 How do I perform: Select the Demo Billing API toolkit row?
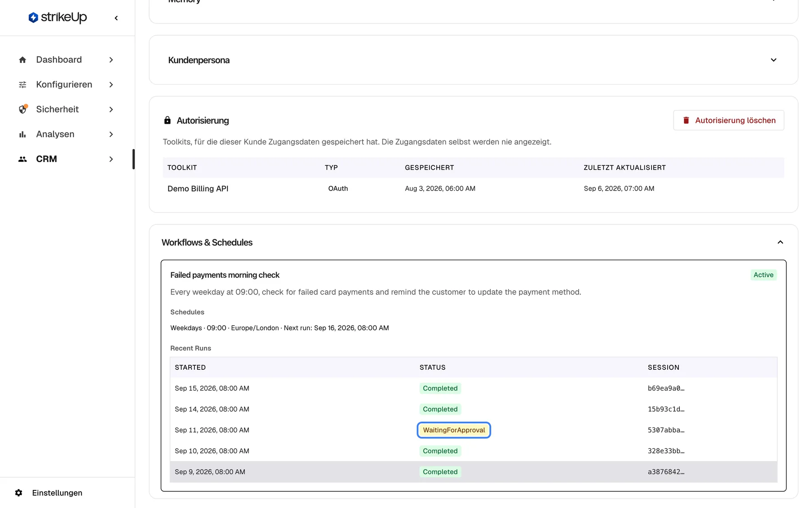click(x=473, y=189)
